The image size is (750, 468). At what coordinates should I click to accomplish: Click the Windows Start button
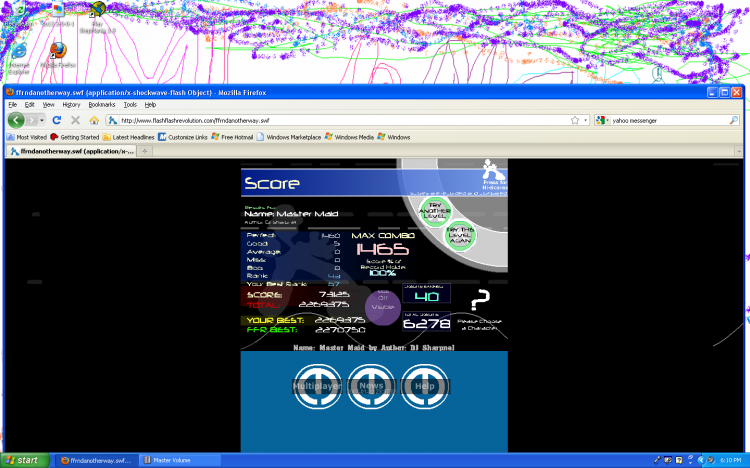(x=23, y=460)
